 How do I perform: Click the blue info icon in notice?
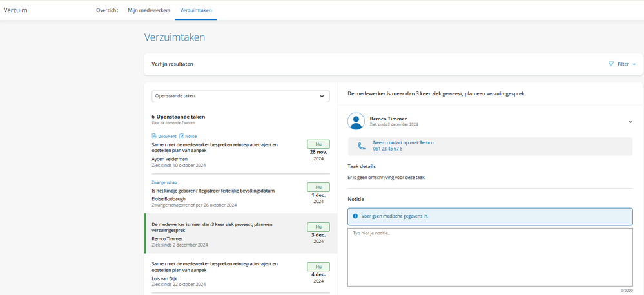[355, 216]
